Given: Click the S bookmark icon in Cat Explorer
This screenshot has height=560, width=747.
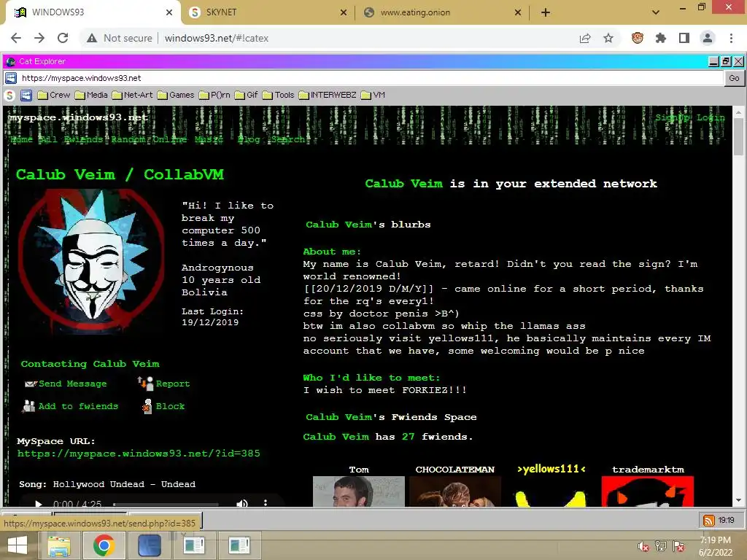Looking at the screenshot, I should (x=9, y=96).
